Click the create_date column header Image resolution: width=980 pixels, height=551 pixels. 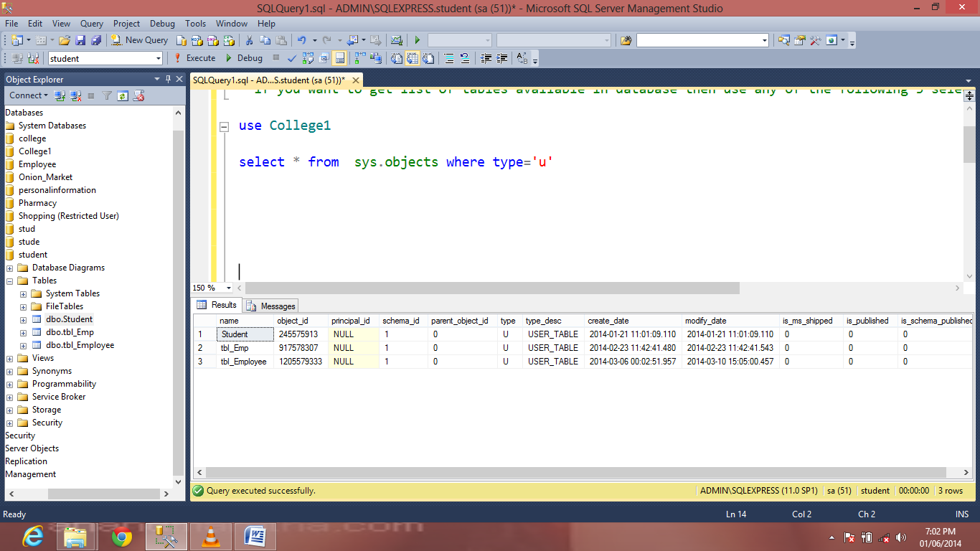[633, 321]
